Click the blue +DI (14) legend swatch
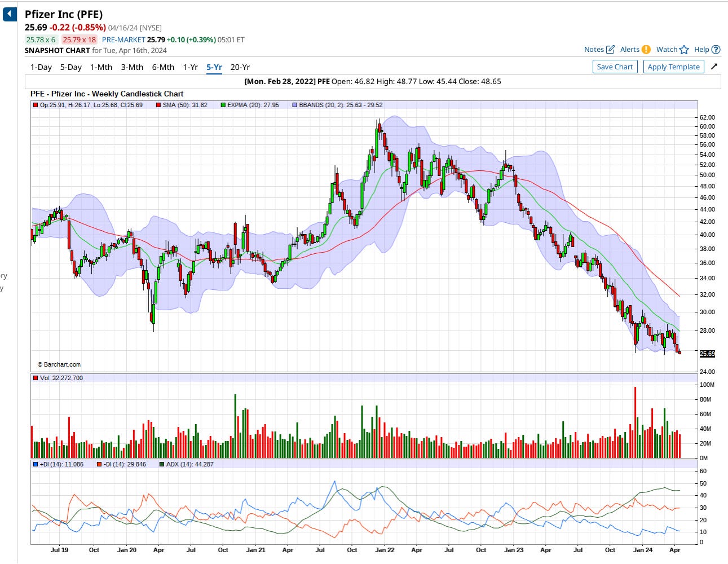The image size is (728, 564). [x=36, y=464]
